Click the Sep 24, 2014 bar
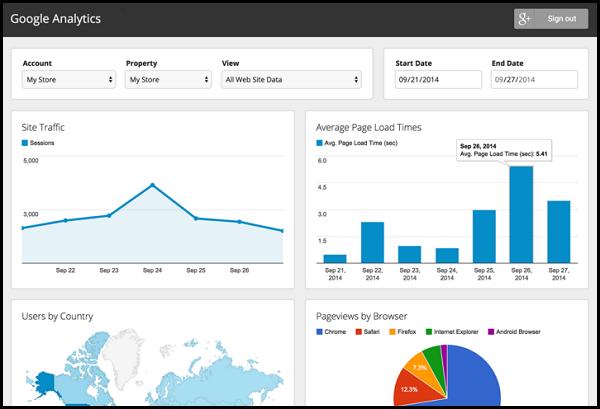Viewport: 600px width, 409px height. (447, 256)
